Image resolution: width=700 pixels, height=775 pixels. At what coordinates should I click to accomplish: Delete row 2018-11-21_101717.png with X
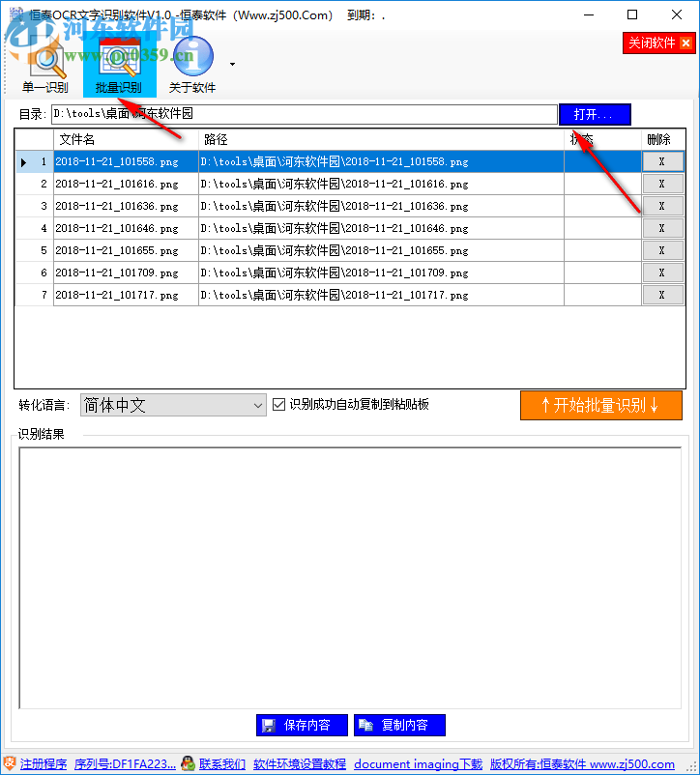point(662,295)
